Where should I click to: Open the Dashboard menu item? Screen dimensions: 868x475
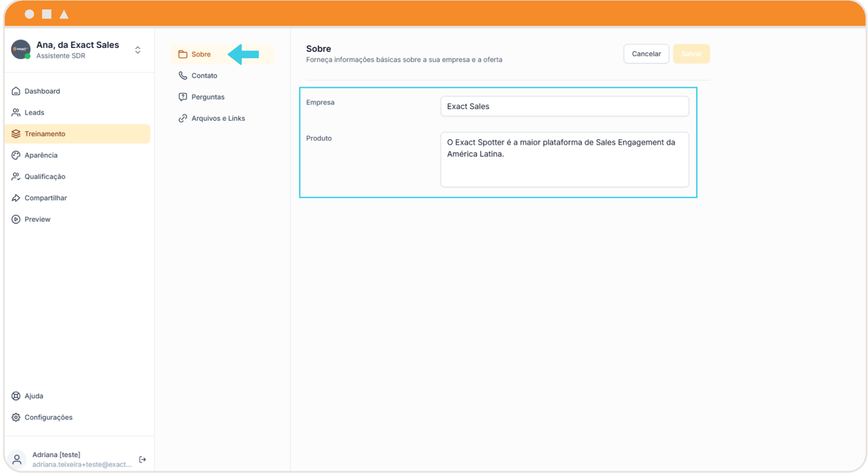pos(78,91)
